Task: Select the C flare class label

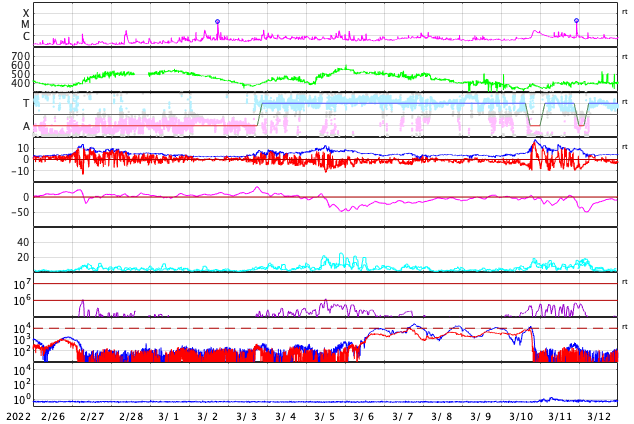Action: [26, 36]
